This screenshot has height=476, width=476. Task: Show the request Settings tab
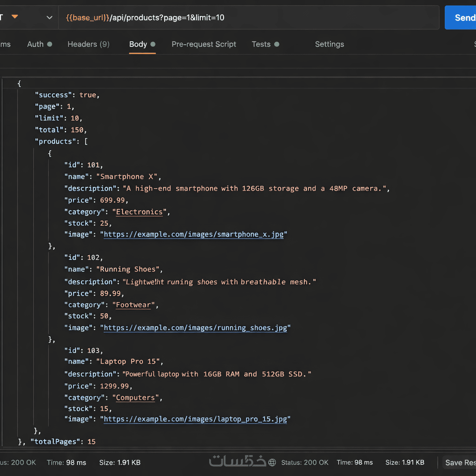329,44
